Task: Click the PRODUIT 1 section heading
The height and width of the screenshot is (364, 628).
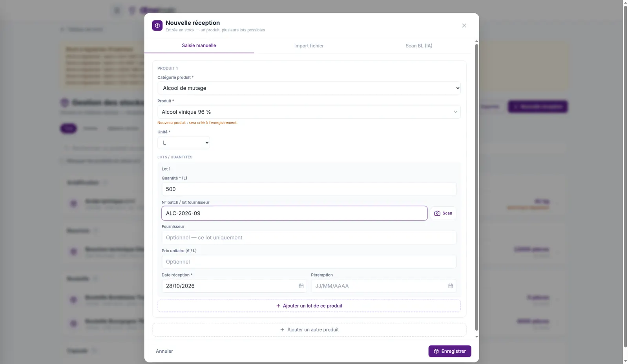Action: [168, 68]
